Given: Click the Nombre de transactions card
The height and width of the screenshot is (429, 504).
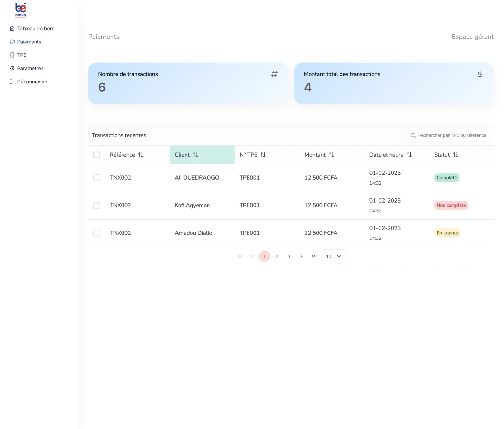Looking at the screenshot, I should click(188, 83).
